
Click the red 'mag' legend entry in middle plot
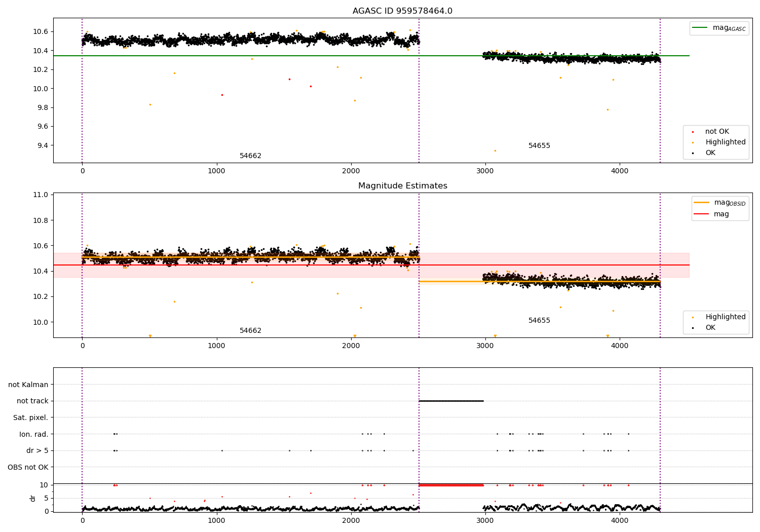tap(711, 214)
